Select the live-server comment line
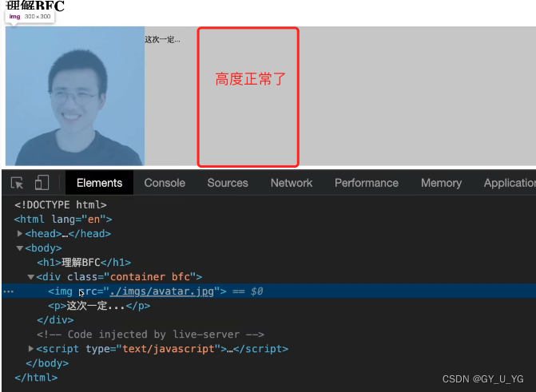The height and width of the screenshot is (392, 536). point(150,335)
